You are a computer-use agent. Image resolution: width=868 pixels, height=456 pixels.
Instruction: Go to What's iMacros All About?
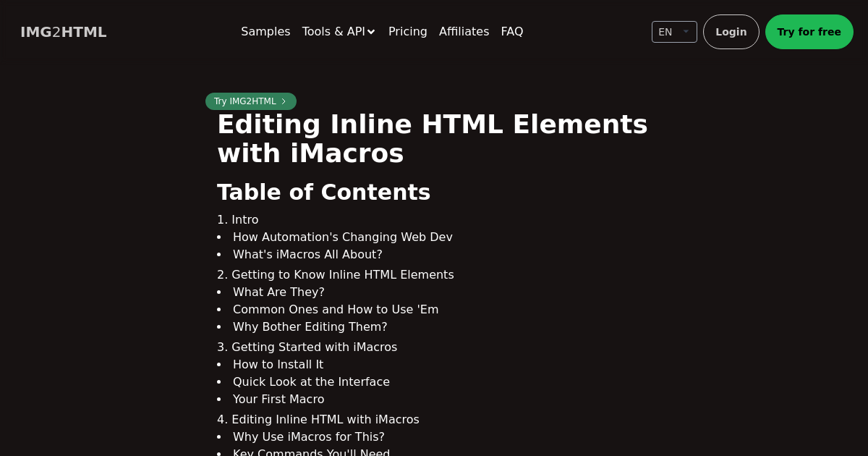pyautogui.click(x=307, y=254)
